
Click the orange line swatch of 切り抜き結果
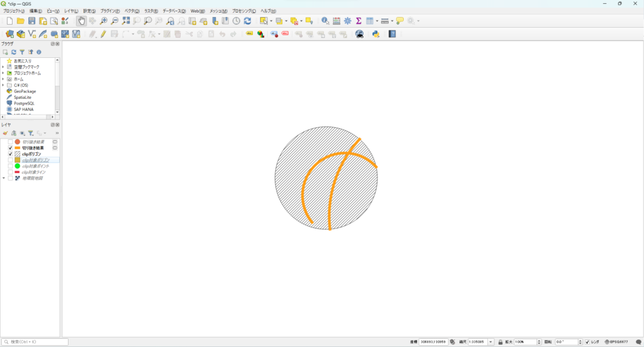point(17,148)
